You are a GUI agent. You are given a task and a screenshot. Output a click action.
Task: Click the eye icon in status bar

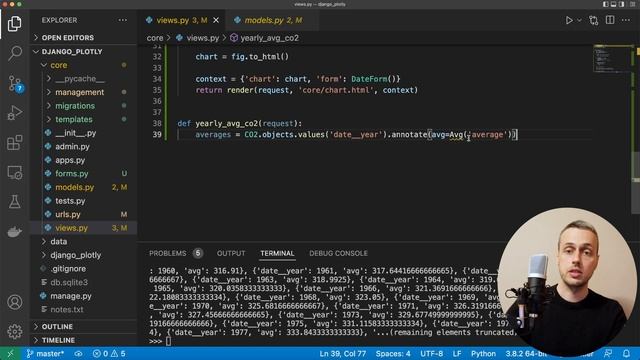[x=78, y=353]
